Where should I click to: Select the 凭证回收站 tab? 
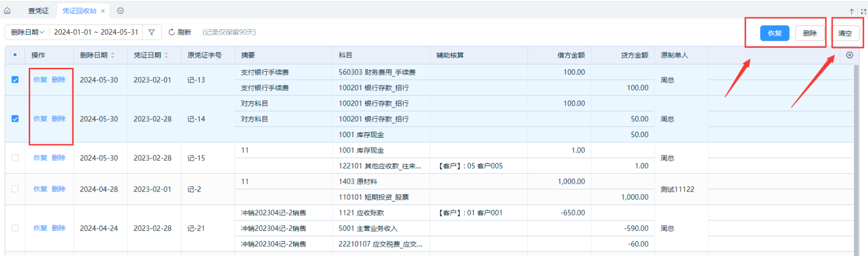79,11
